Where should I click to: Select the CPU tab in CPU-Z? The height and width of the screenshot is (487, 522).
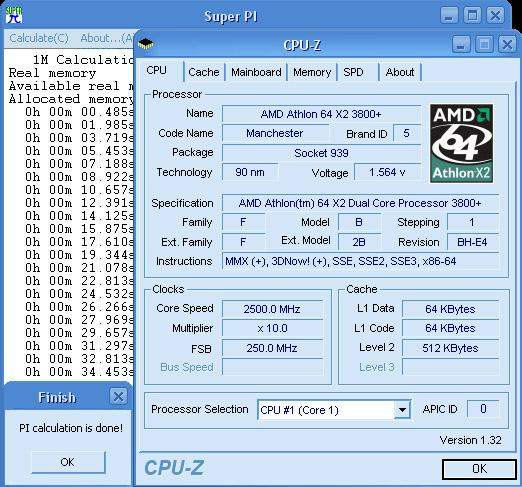point(157,70)
